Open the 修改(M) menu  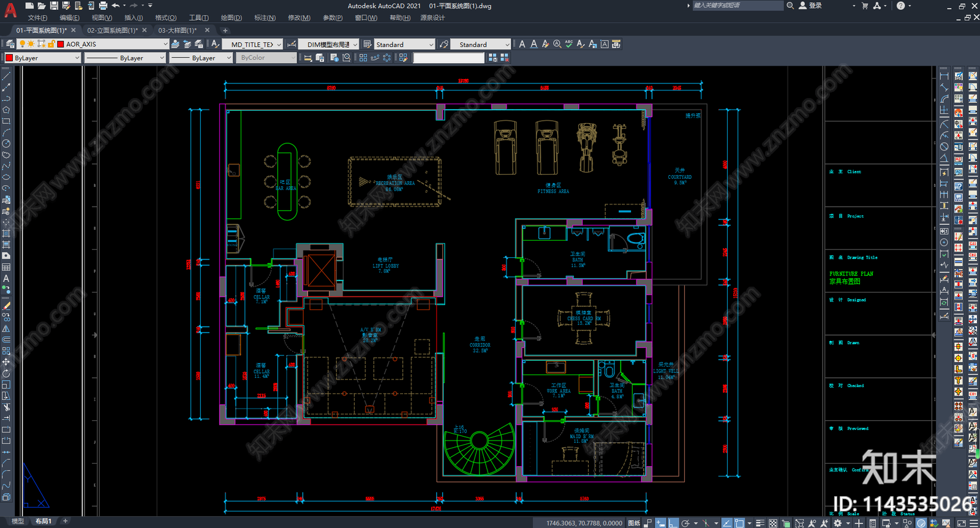tap(299, 18)
